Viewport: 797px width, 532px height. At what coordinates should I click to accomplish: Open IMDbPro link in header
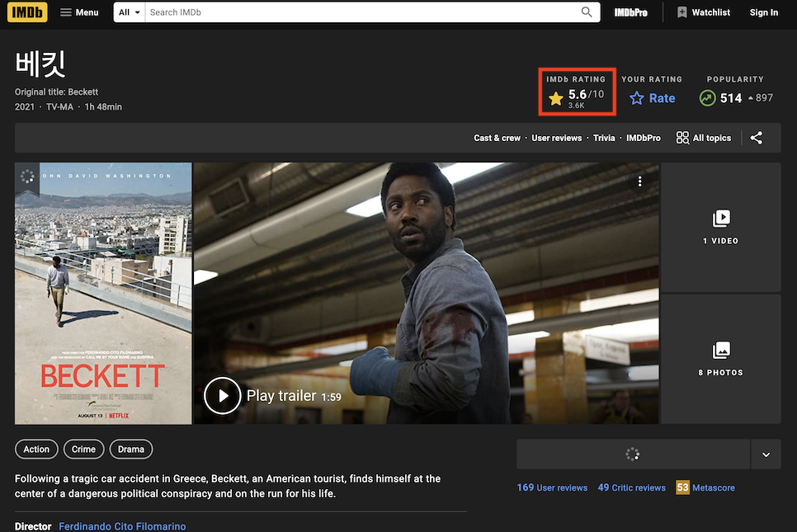click(631, 12)
